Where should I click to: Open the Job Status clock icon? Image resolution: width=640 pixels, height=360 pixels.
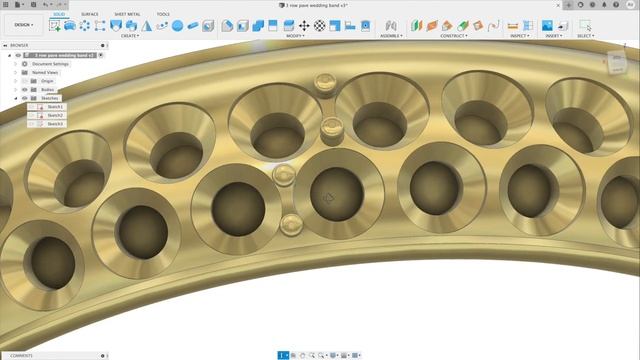(592, 5)
